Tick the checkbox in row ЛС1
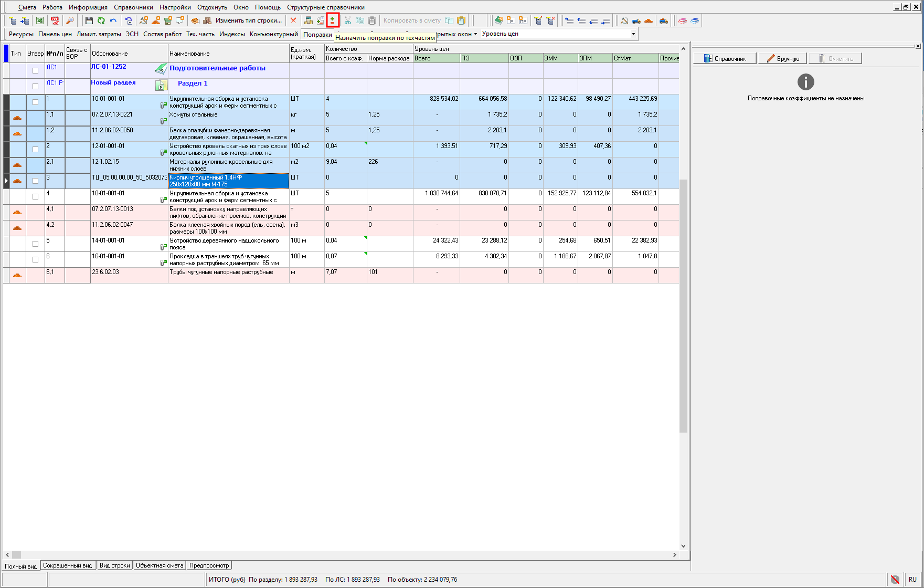Viewport: 924px width, 588px height. coord(36,70)
